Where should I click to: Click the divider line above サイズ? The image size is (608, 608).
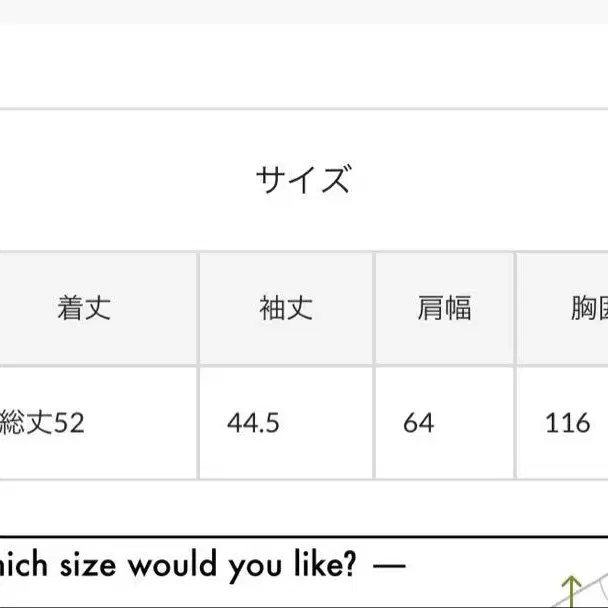(304, 109)
